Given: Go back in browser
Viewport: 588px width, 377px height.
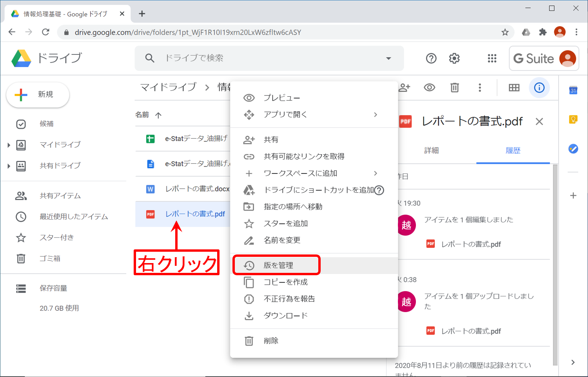Looking at the screenshot, I should pos(12,32).
